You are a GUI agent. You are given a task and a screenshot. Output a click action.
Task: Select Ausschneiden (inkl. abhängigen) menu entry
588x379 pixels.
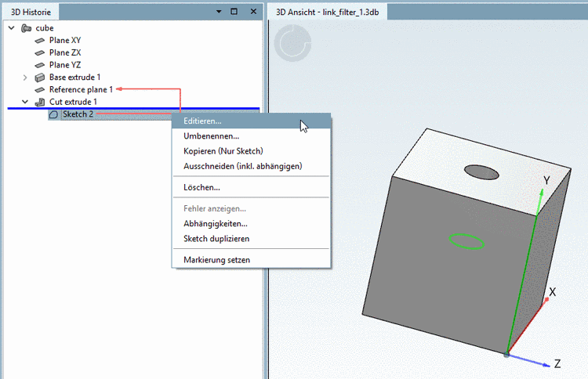(251, 166)
